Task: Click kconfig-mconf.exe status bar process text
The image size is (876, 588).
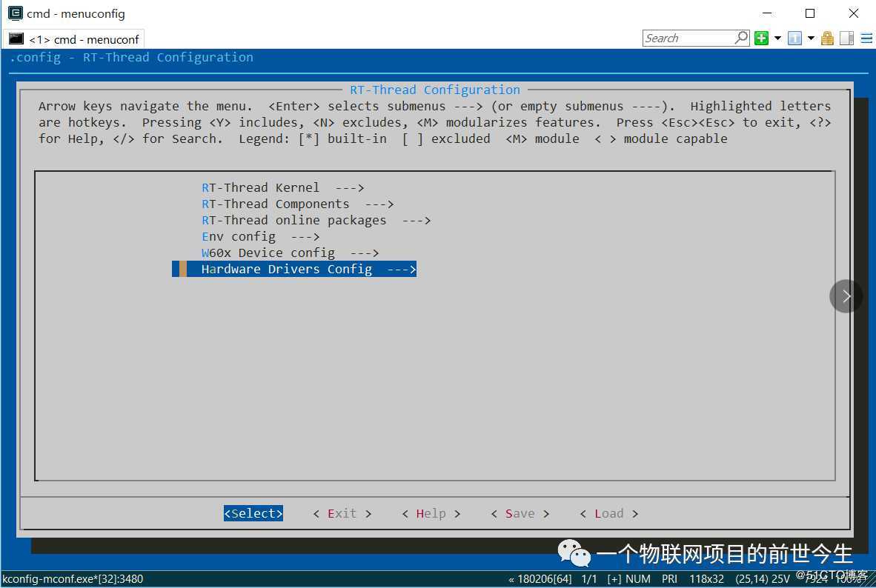Action: pos(73,579)
